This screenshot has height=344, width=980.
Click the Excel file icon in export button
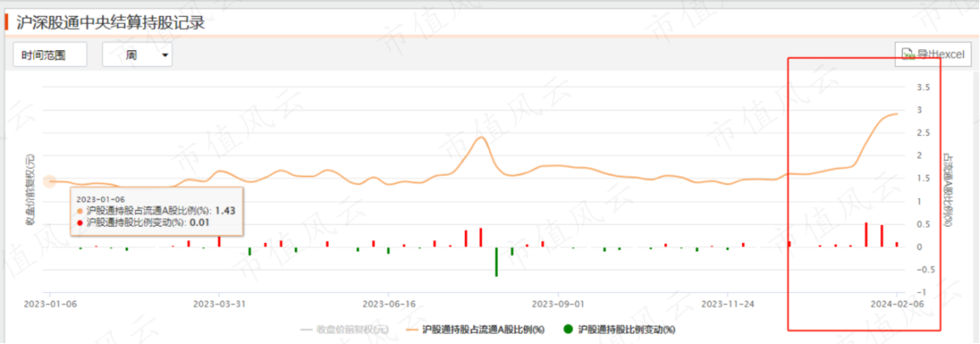coord(908,55)
